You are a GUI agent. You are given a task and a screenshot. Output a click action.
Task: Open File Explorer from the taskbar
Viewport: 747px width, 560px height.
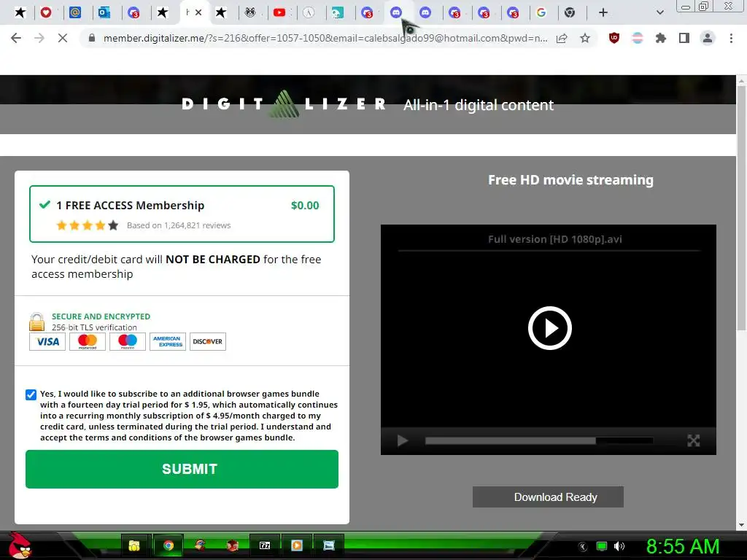(x=134, y=545)
